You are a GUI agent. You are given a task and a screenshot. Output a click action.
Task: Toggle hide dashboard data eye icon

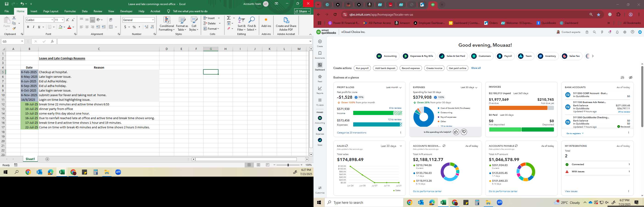click(x=630, y=78)
